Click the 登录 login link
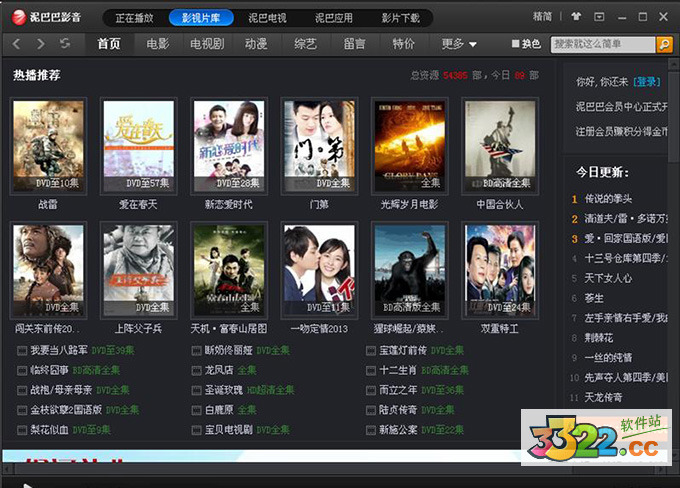Screen dimensions: 680x488 click(647, 82)
